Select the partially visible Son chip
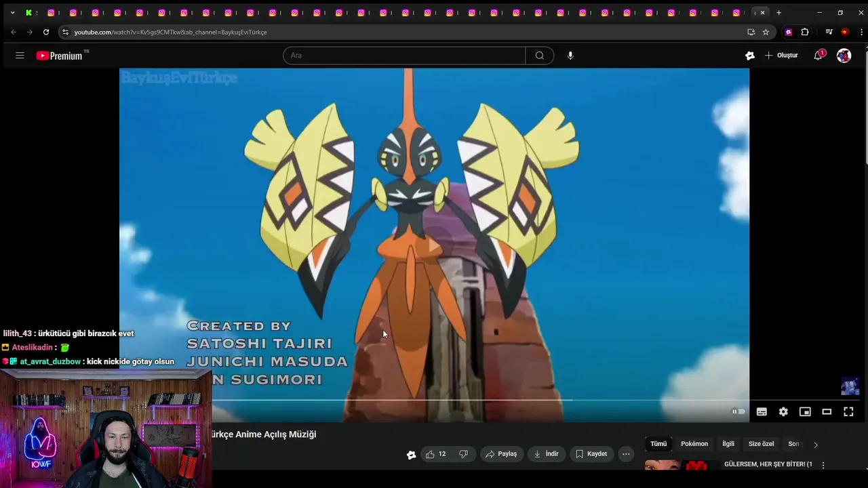Image resolution: width=868 pixels, height=488 pixels. click(x=795, y=444)
